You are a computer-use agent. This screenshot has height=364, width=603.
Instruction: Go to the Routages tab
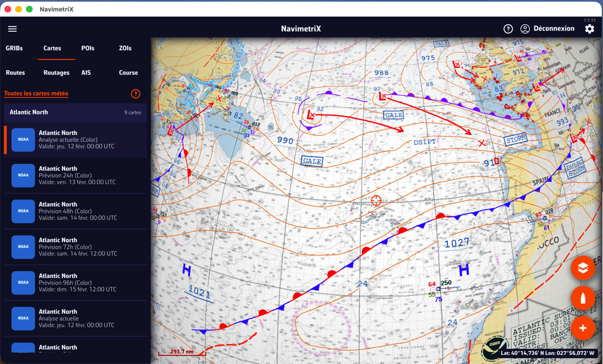[x=57, y=73]
